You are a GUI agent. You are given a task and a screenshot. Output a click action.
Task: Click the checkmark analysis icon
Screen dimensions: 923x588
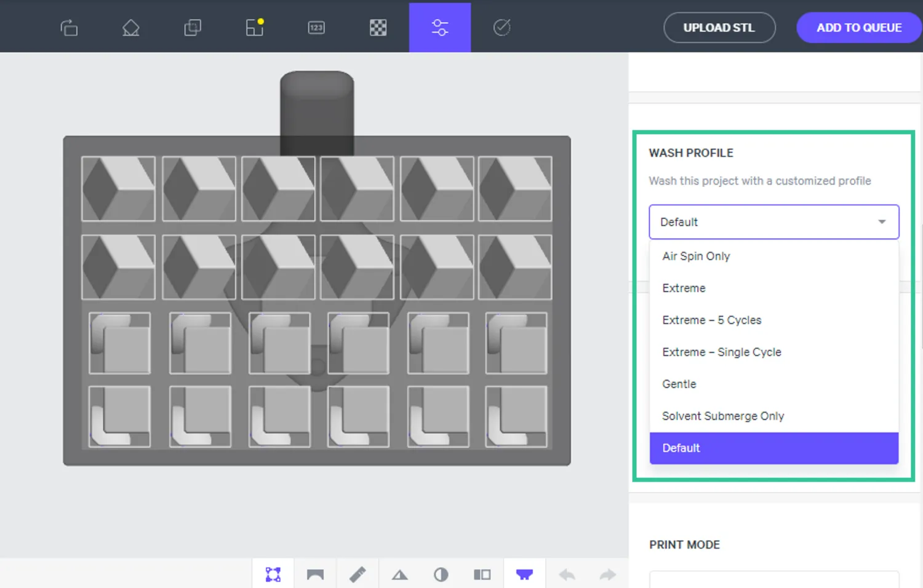[502, 28]
